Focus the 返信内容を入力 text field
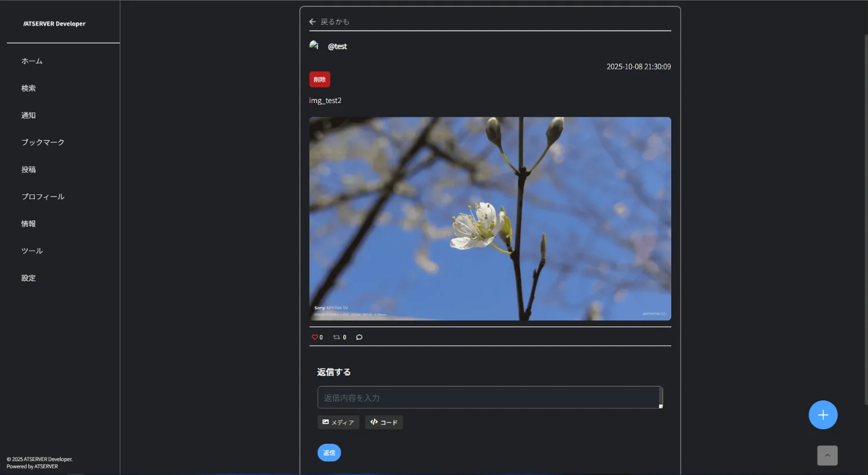 pyautogui.click(x=488, y=397)
